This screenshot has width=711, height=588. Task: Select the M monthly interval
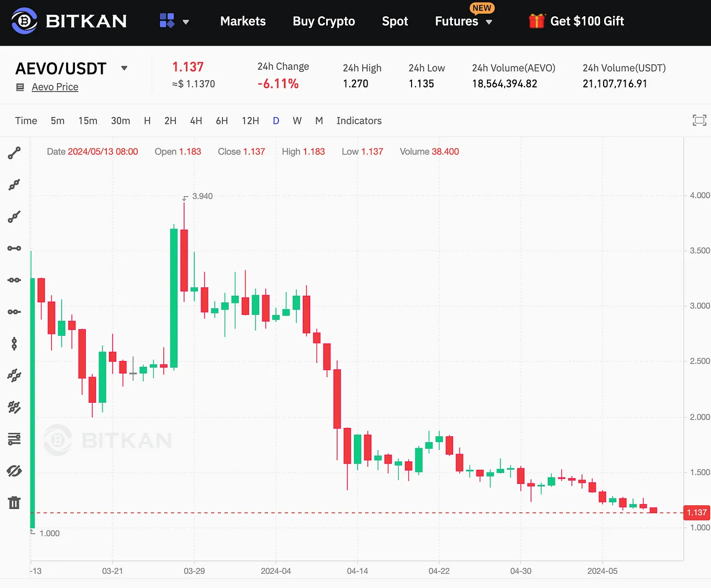click(319, 121)
